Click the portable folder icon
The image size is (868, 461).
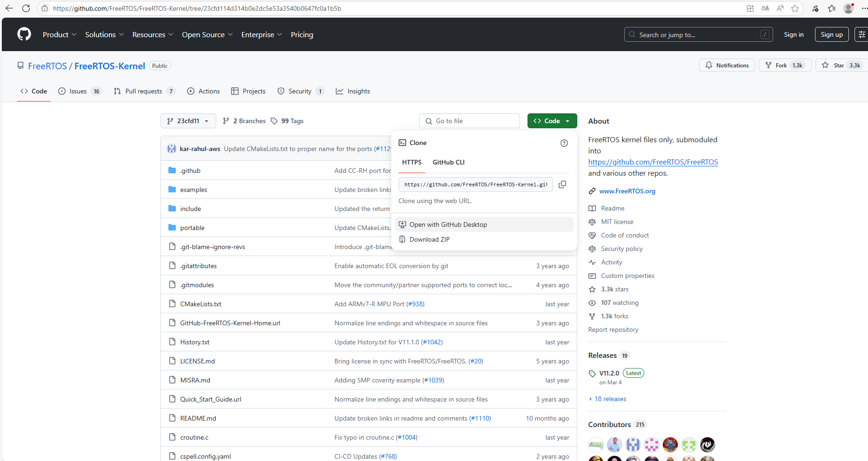pos(172,228)
